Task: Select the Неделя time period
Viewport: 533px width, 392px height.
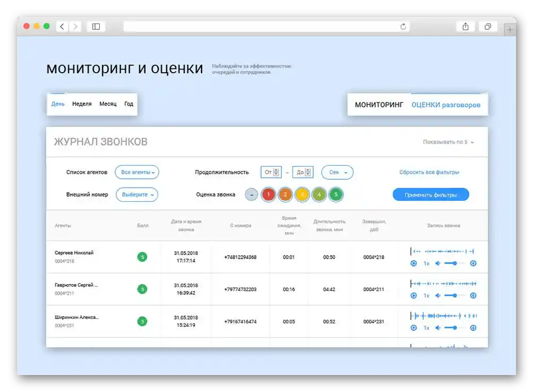Action: click(81, 104)
